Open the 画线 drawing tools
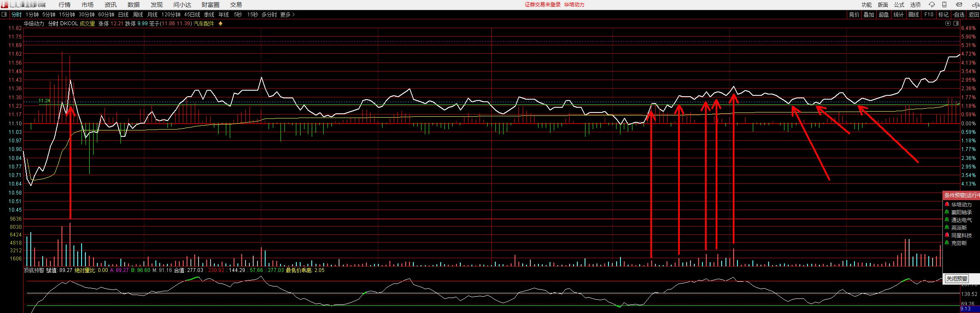The height and width of the screenshot is (313, 980). [913, 15]
